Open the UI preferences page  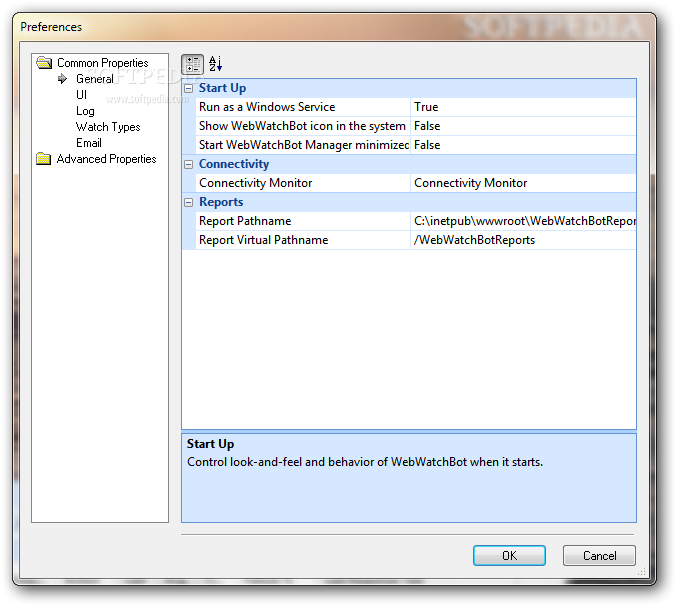tap(81, 95)
